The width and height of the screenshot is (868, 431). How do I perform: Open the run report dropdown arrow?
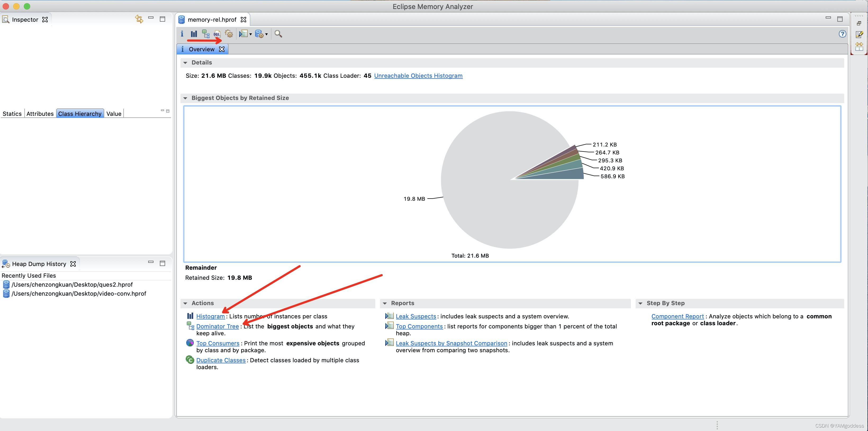251,34
